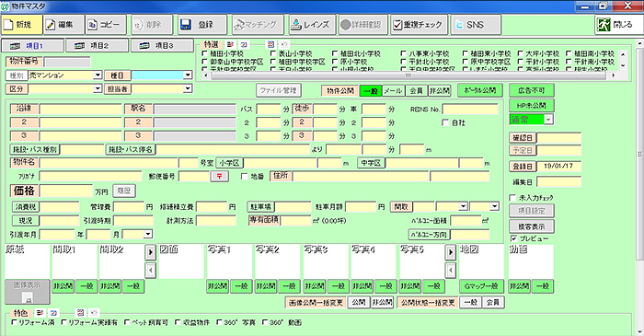644x336 pixels.
Task: Click the 新規 (new) toolbar button
Action: (22, 25)
